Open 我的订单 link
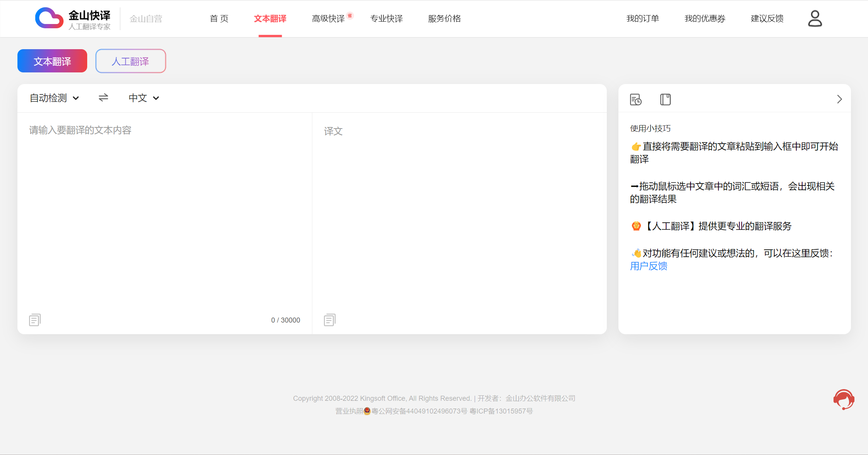This screenshot has height=455, width=868. (x=642, y=19)
